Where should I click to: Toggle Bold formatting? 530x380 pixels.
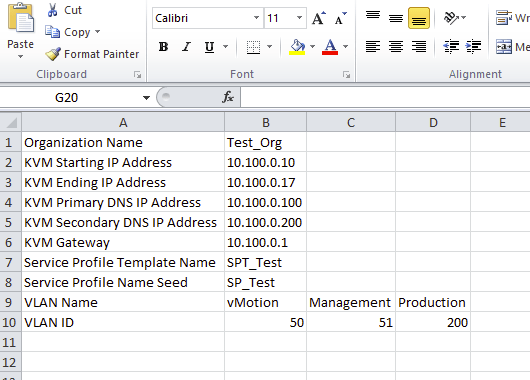click(163, 47)
